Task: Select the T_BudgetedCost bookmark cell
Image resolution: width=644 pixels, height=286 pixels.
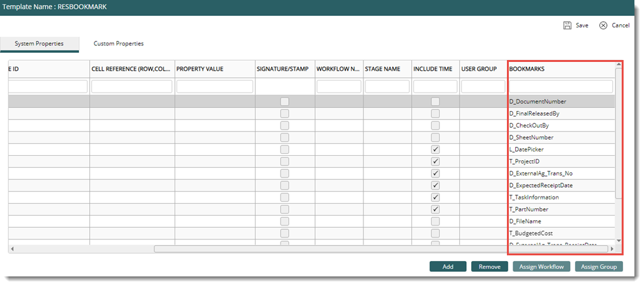Action: click(x=561, y=233)
